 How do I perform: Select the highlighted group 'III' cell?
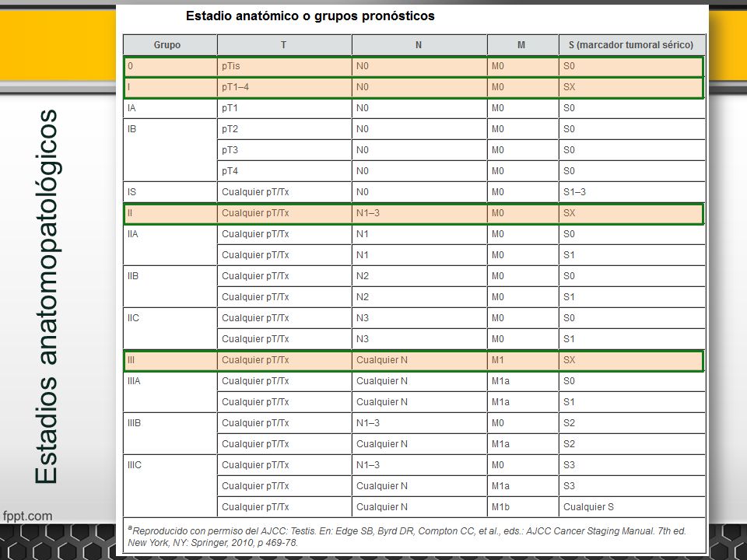click(170, 360)
